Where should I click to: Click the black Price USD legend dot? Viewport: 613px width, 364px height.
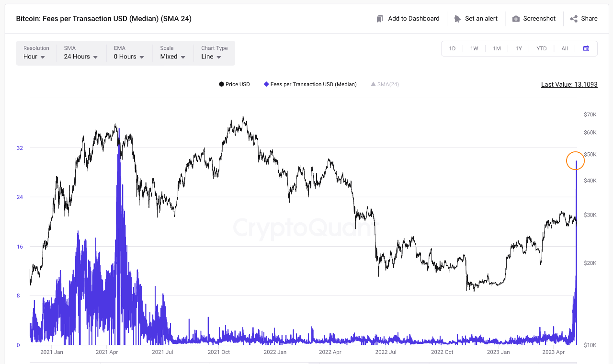pyautogui.click(x=221, y=84)
